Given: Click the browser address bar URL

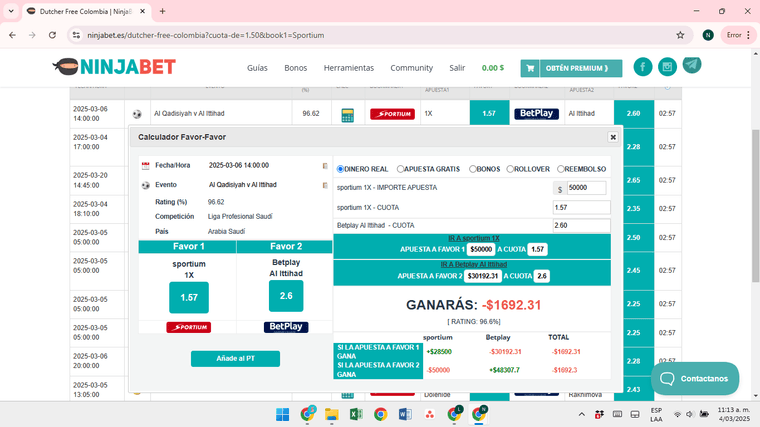Looking at the screenshot, I should tap(206, 35).
